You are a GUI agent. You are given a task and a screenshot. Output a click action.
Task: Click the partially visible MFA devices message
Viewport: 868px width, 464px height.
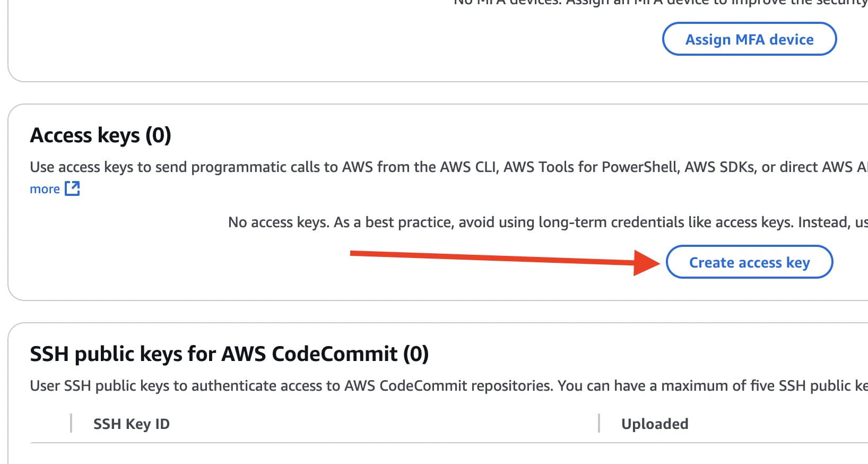click(x=661, y=3)
